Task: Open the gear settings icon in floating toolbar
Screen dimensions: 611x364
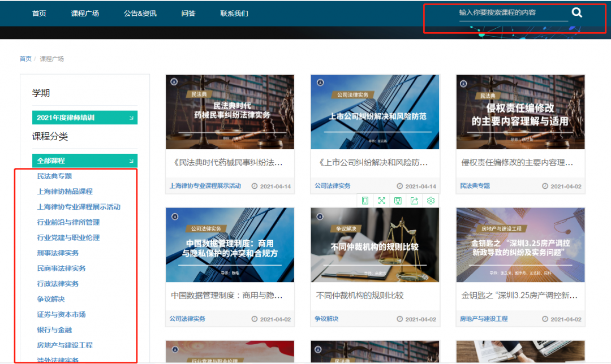Action: 431,201
